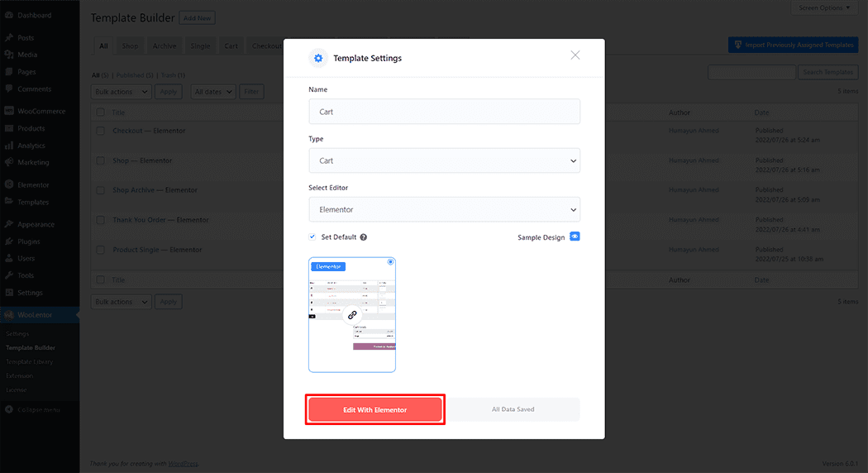Select the radio button on the Elementor thumbnail
The height and width of the screenshot is (473, 868).
[x=390, y=262]
